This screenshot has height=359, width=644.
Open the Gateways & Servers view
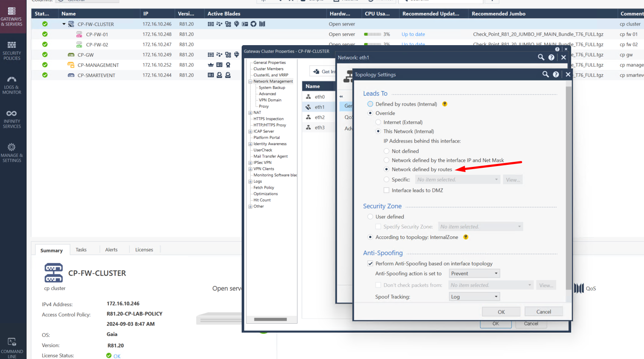click(12, 17)
